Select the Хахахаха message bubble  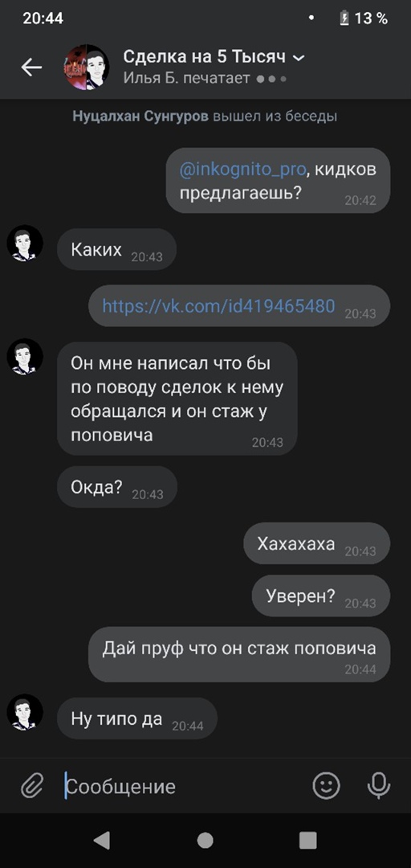click(x=317, y=543)
